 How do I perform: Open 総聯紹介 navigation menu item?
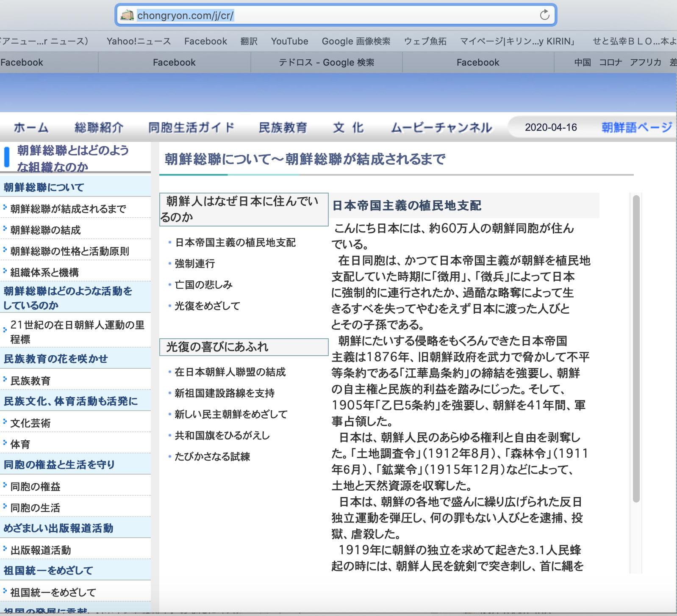(99, 127)
